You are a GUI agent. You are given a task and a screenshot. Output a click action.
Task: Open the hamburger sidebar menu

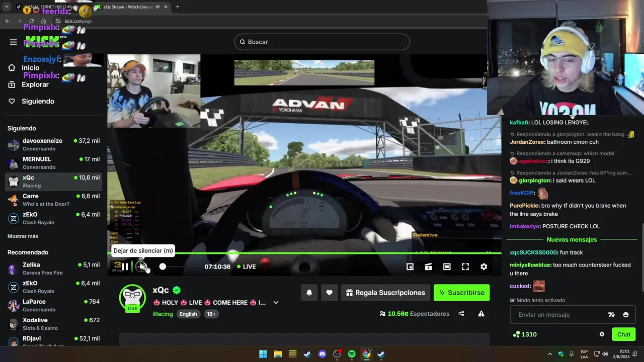coord(14,42)
